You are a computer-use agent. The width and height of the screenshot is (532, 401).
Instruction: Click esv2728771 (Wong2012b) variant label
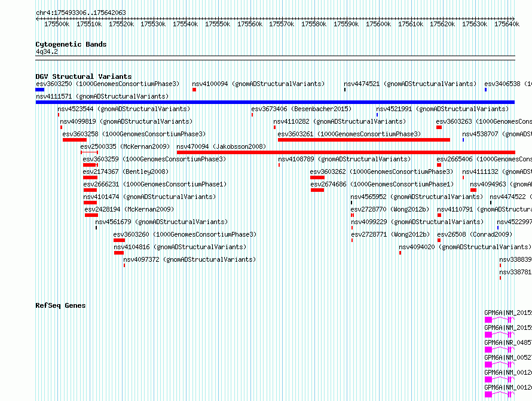point(390,234)
